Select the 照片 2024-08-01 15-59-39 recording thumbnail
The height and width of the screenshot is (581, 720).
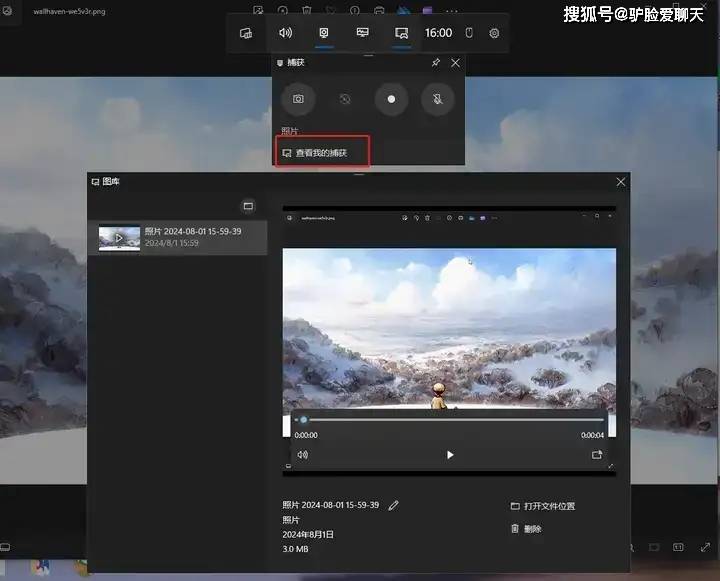point(177,237)
